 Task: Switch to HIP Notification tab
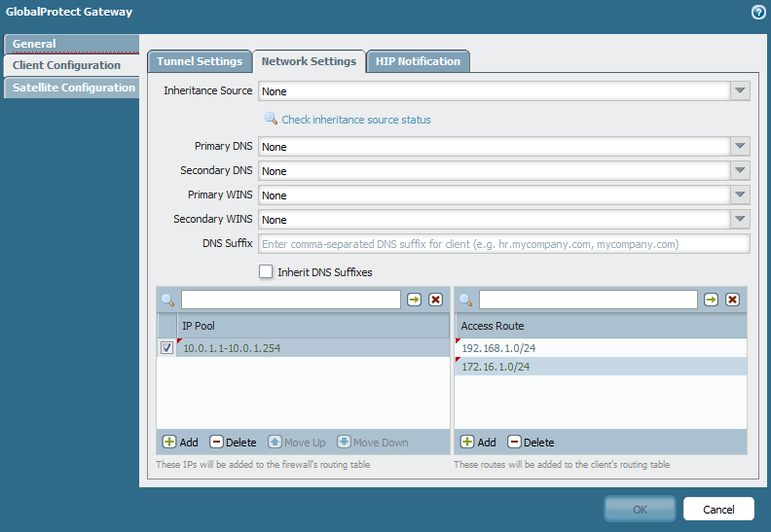click(418, 61)
